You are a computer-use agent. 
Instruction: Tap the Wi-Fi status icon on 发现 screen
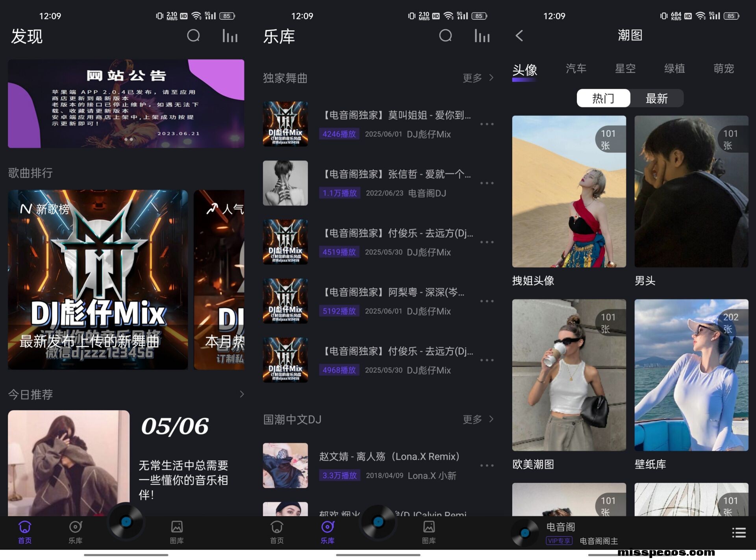(196, 16)
